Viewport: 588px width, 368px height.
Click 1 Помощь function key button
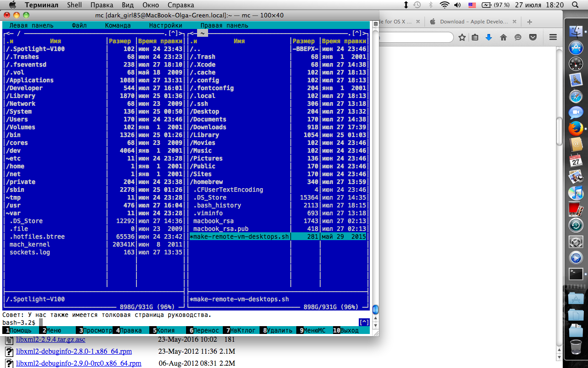[x=19, y=330]
